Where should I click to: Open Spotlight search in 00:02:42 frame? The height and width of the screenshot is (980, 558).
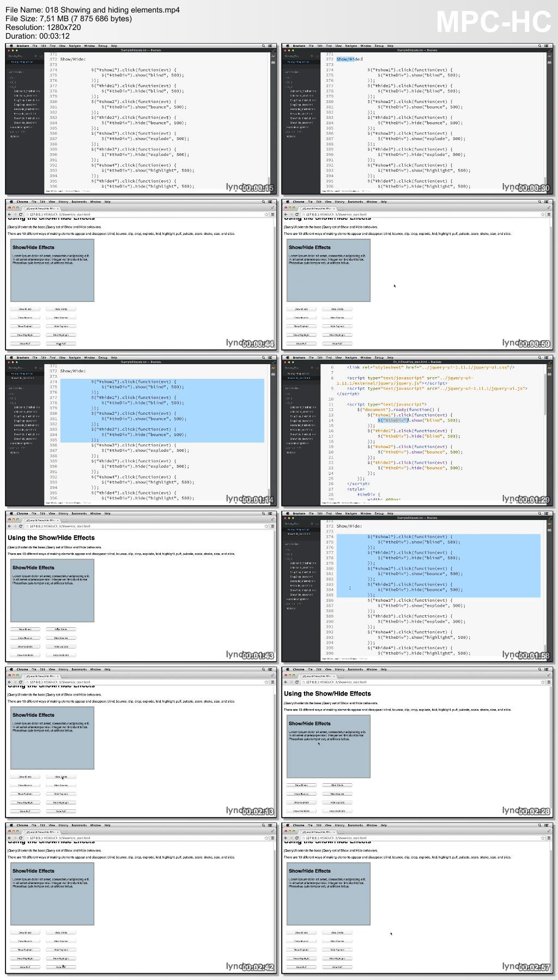pos(263,825)
